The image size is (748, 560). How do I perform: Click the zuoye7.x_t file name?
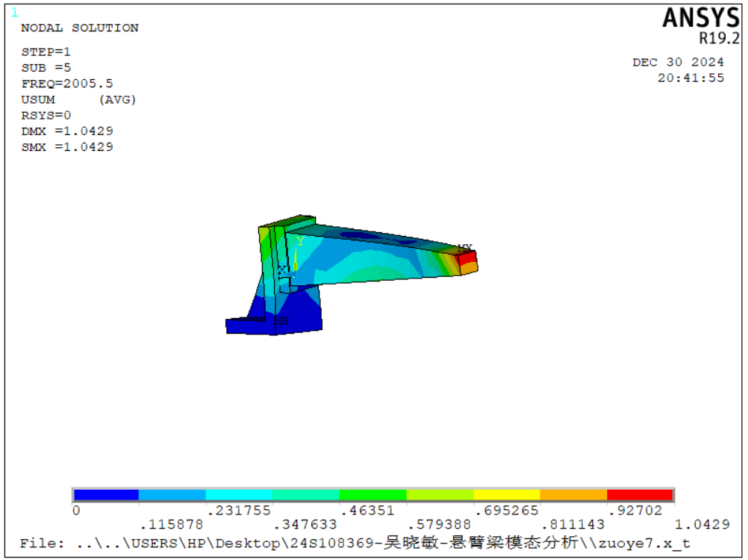click(644, 544)
